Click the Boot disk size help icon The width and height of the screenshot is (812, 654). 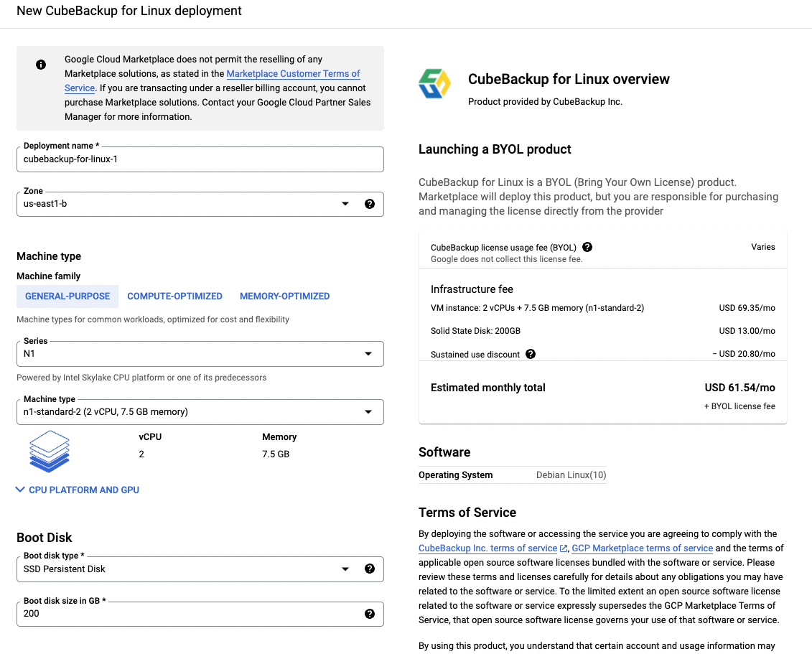click(x=369, y=614)
